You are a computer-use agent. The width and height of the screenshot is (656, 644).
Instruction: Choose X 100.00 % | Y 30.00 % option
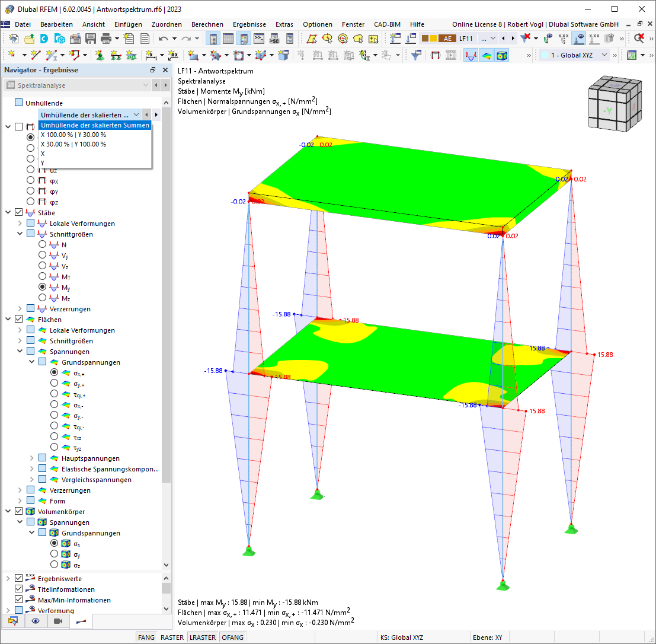click(95, 135)
